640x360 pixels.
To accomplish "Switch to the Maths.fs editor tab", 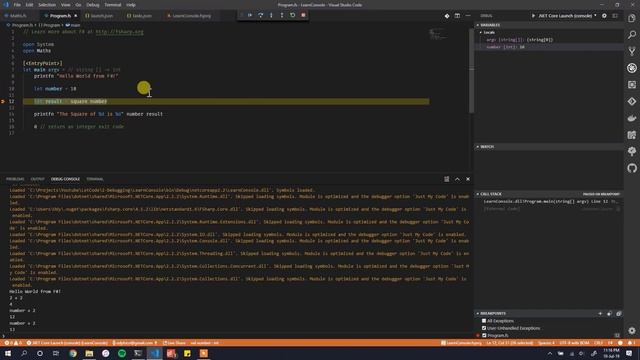I will (x=18, y=16).
